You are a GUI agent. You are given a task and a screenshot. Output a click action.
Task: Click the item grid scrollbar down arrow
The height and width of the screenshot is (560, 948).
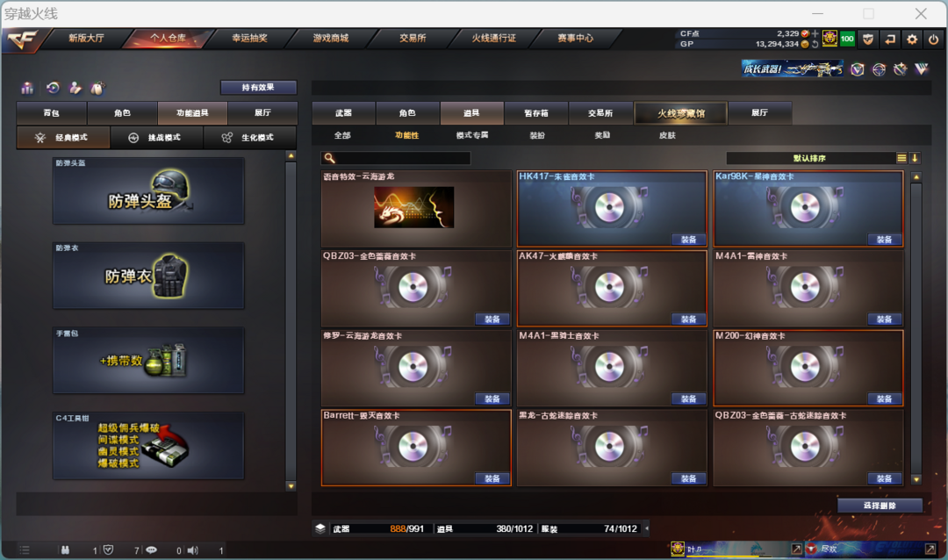click(916, 479)
